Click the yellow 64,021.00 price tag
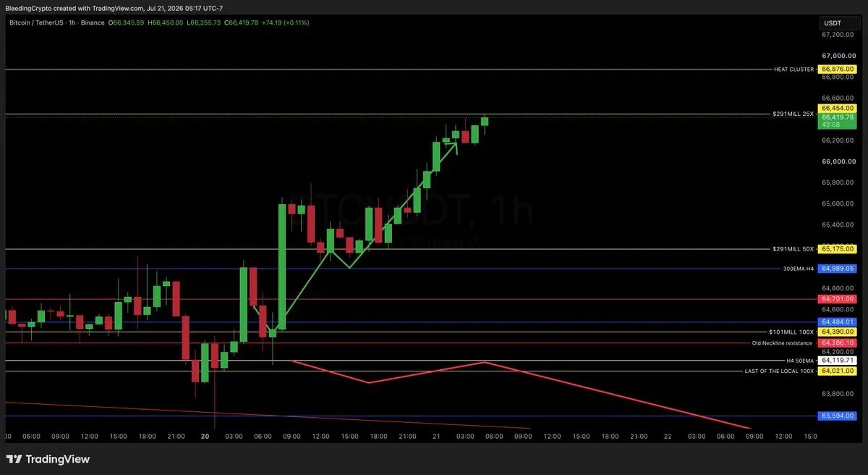 click(x=838, y=371)
